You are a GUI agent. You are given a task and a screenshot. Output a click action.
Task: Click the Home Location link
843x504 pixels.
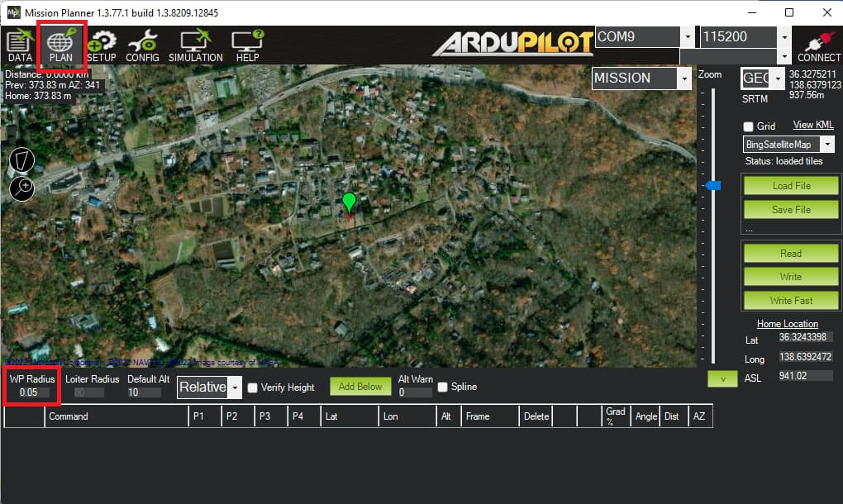click(x=787, y=323)
